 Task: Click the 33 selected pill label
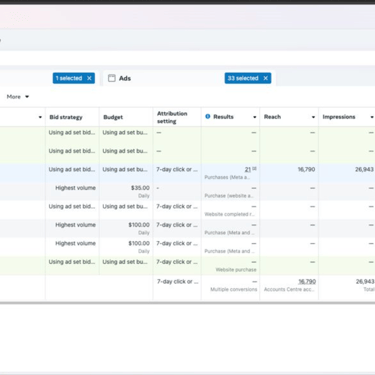[243, 78]
